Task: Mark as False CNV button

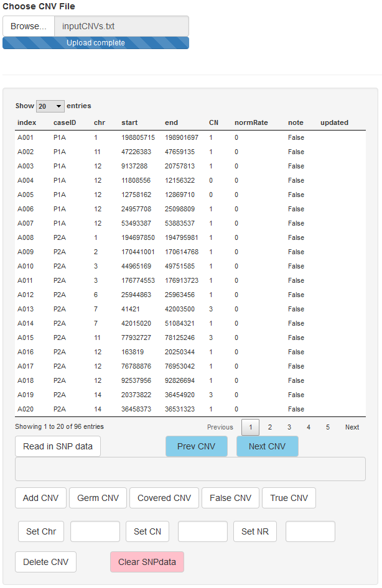Action: click(230, 498)
